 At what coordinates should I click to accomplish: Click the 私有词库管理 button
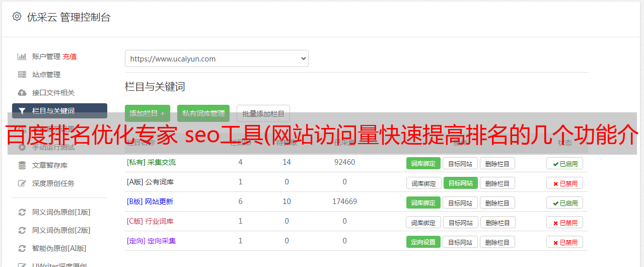[x=203, y=113]
